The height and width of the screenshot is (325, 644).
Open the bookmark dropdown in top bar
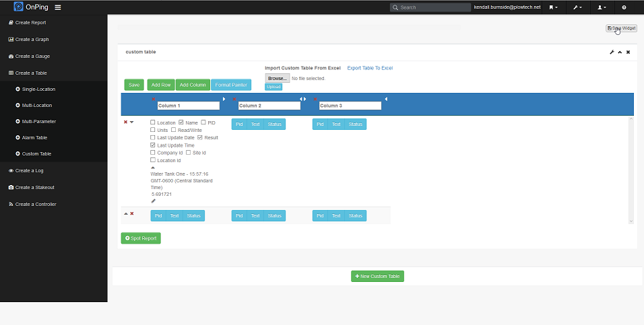tap(552, 7)
